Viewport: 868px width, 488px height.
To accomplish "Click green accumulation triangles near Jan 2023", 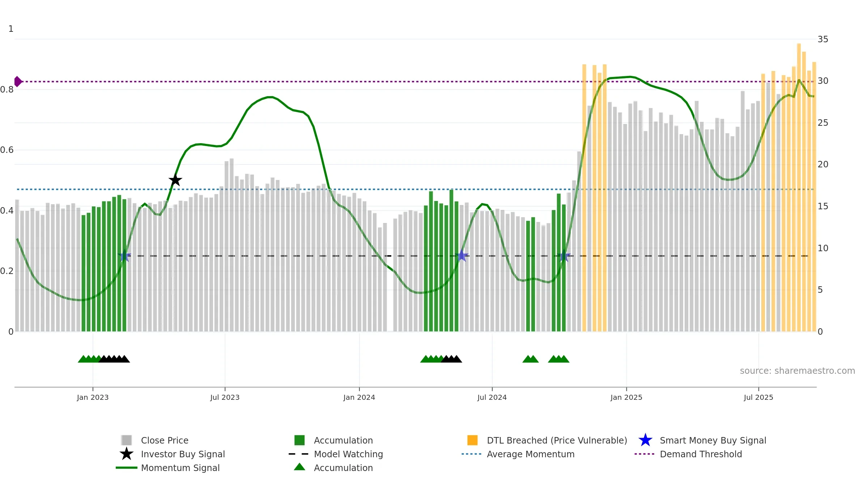I will [x=90, y=359].
